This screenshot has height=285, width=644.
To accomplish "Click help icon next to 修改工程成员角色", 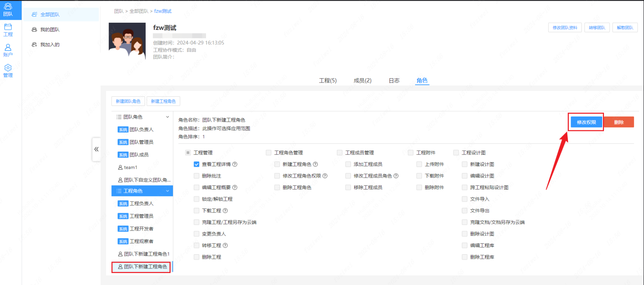I will coord(396,176).
